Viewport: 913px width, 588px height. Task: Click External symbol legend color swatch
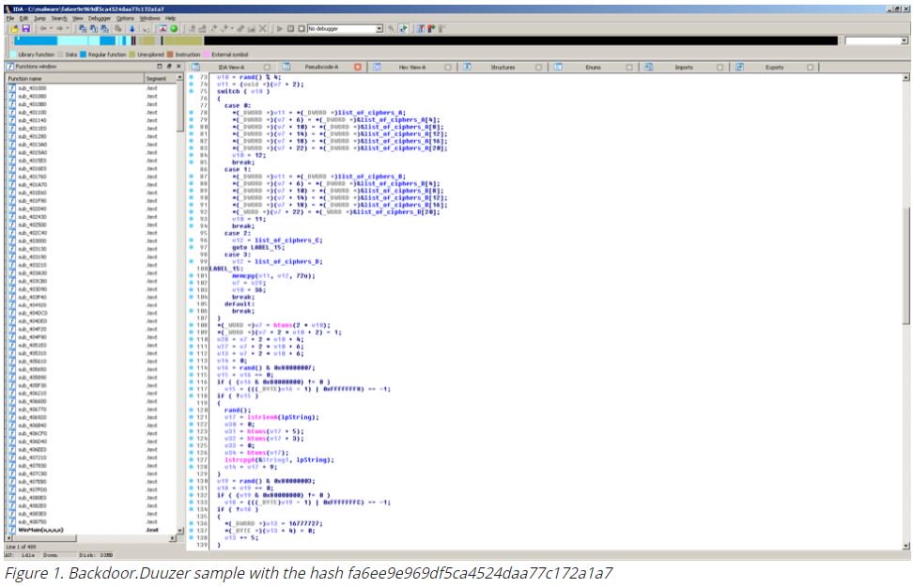point(206,54)
